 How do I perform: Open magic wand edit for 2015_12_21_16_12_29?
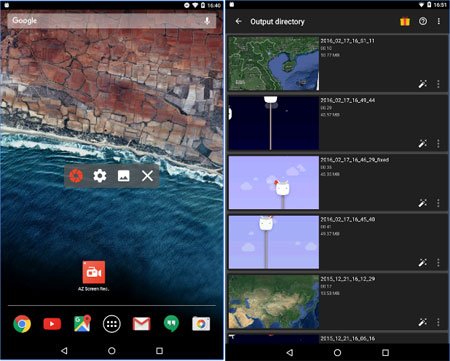pos(423,322)
